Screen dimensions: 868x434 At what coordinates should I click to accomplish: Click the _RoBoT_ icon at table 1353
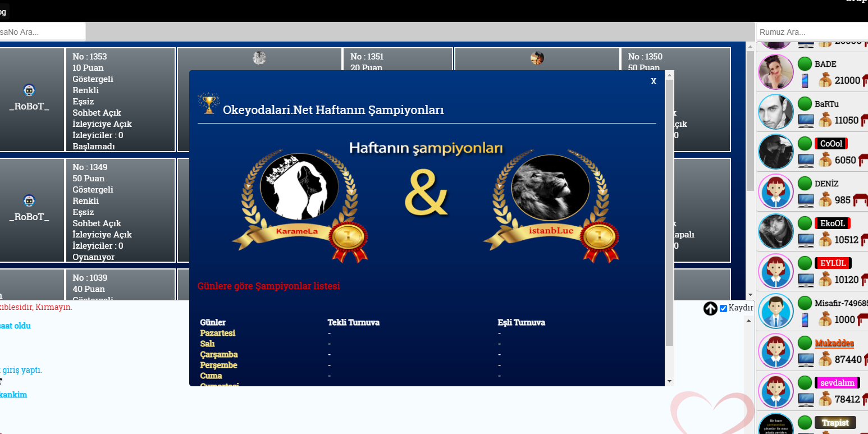[x=29, y=90]
